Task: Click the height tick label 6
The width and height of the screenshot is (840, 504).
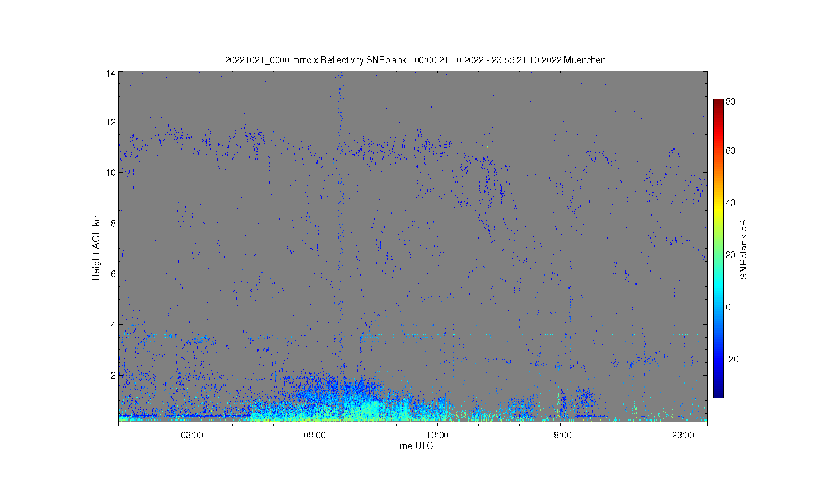Action: (113, 274)
